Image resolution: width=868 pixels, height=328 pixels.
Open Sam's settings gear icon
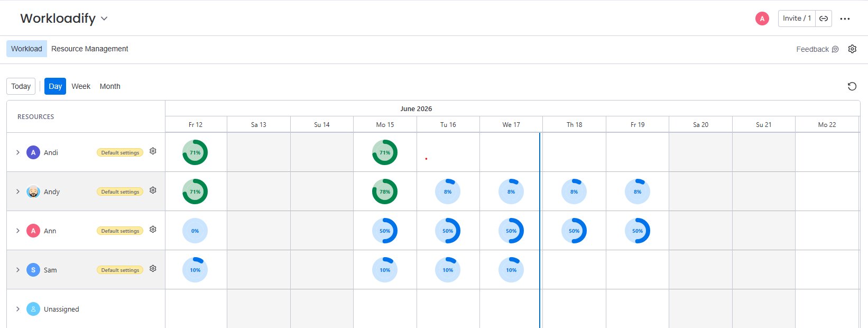153,269
